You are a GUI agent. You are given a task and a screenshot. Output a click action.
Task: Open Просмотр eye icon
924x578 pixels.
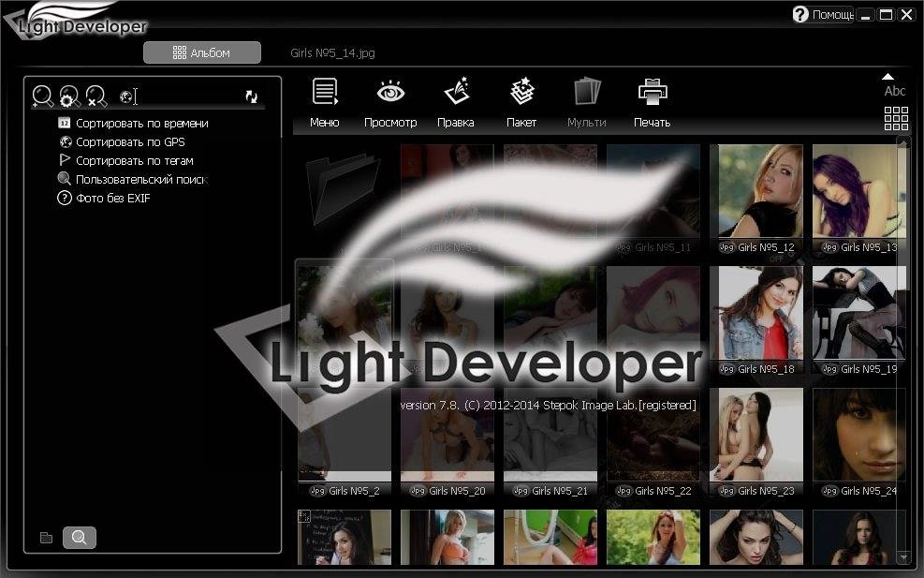(390, 93)
